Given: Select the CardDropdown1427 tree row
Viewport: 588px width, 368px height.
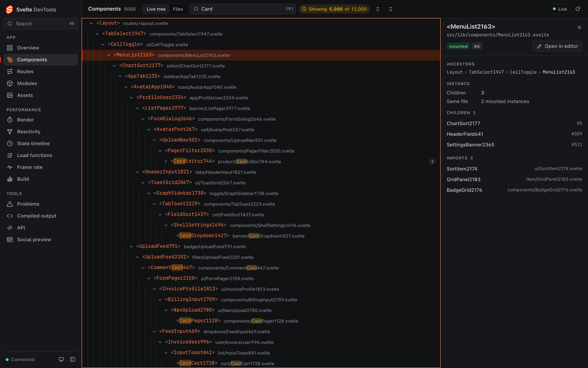Looking at the screenshot, I should coord(261,236).
